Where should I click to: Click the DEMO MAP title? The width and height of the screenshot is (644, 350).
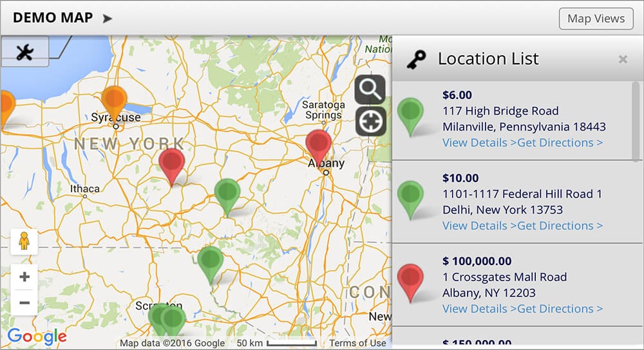[x=53, y=17]
